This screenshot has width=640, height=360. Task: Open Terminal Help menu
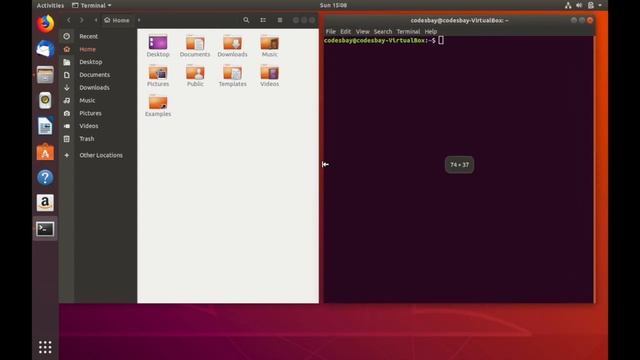(x=431, y=31)
